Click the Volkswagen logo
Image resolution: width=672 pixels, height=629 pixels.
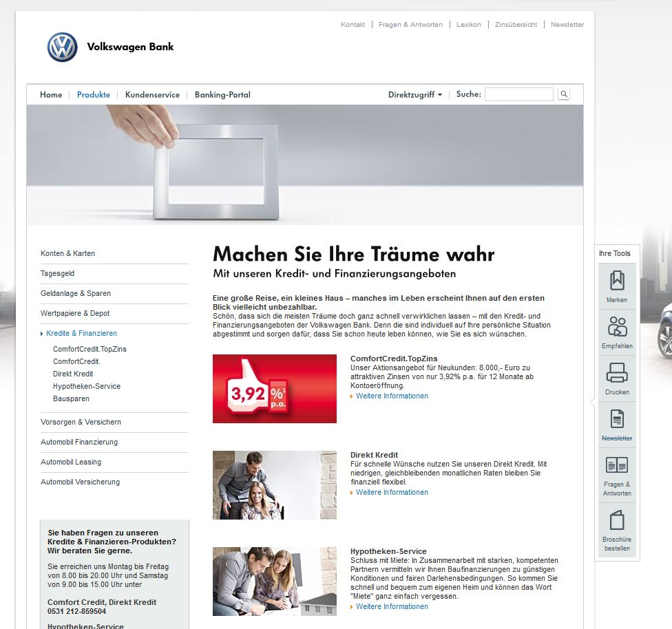[x=62, y=47]
